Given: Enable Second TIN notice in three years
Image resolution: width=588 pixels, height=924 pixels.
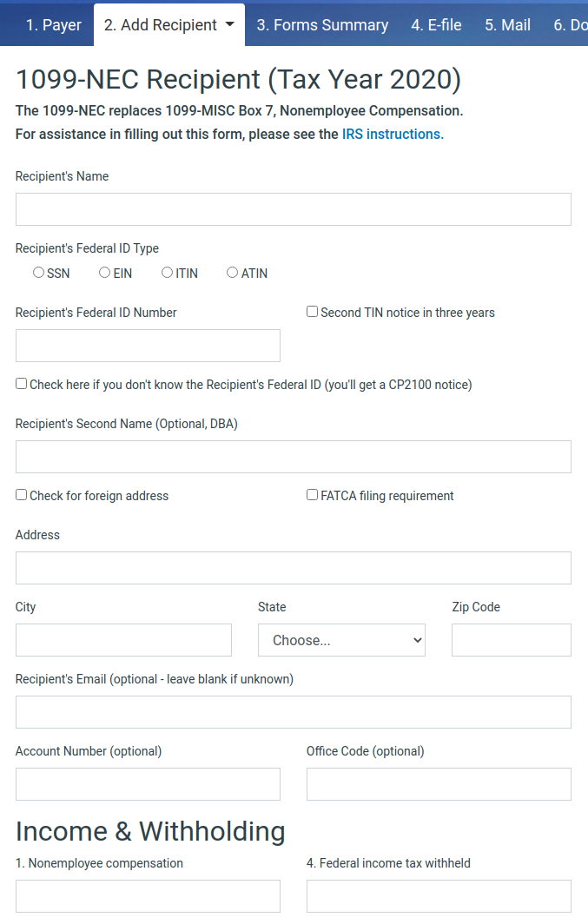Looking at the screenshot, I should (312, 312).
